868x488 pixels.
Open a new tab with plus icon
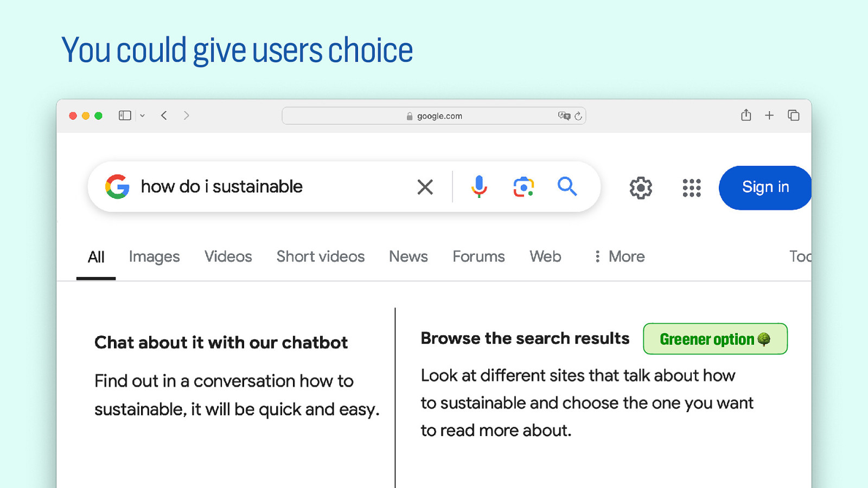[769, 115]
